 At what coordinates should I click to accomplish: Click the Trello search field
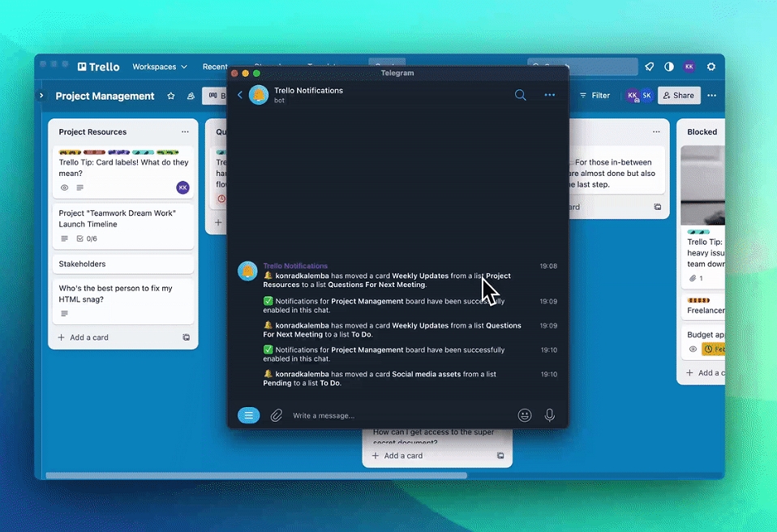(582, 66)
